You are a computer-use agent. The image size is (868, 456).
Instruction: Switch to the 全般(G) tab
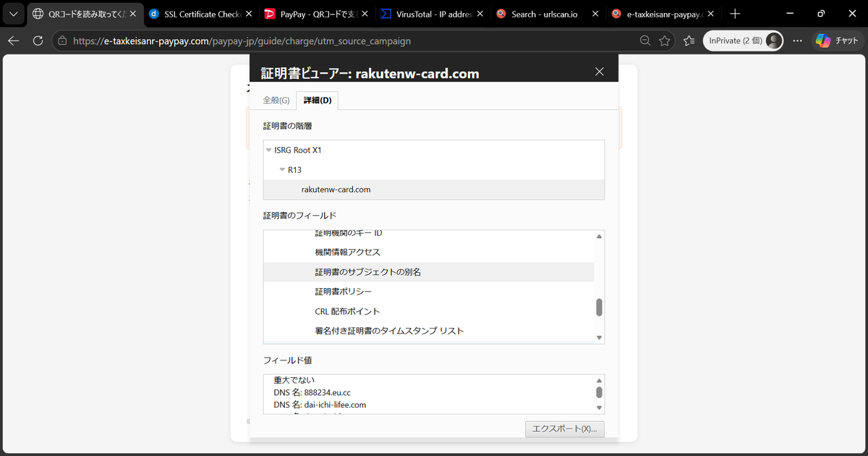coord(276,100)
